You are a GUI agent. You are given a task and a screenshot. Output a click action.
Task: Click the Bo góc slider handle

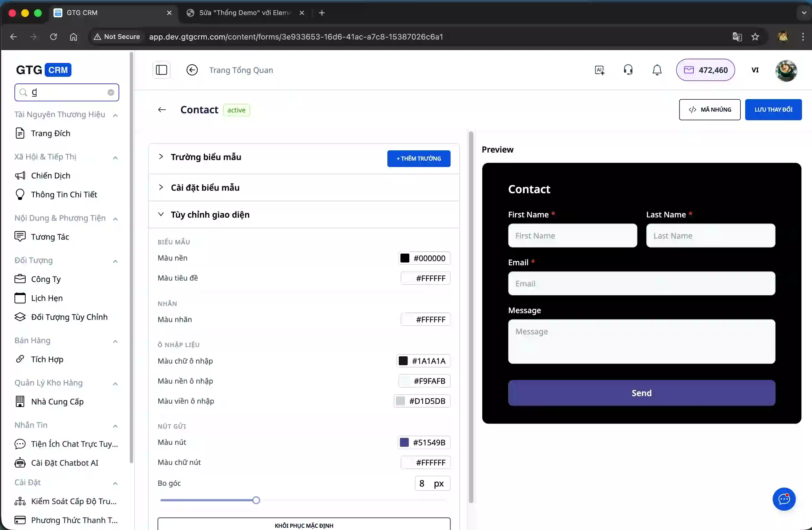point(256,500)
